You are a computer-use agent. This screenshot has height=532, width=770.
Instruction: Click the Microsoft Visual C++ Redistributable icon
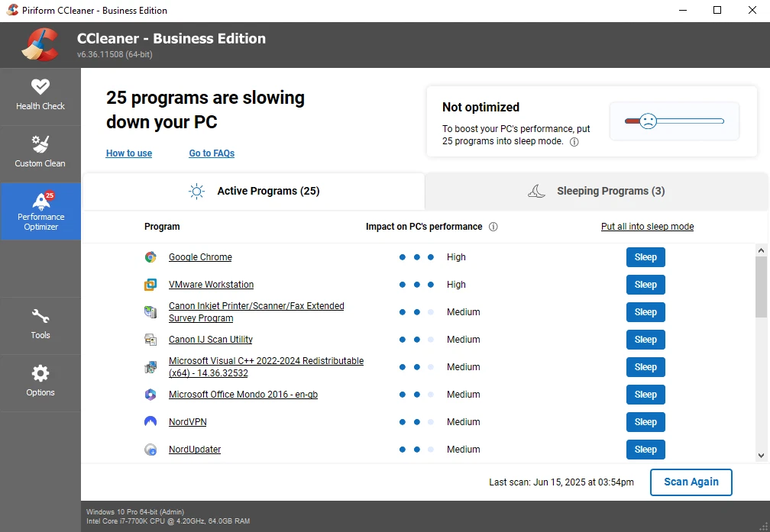pyautogui.click(x=150, y=367)
